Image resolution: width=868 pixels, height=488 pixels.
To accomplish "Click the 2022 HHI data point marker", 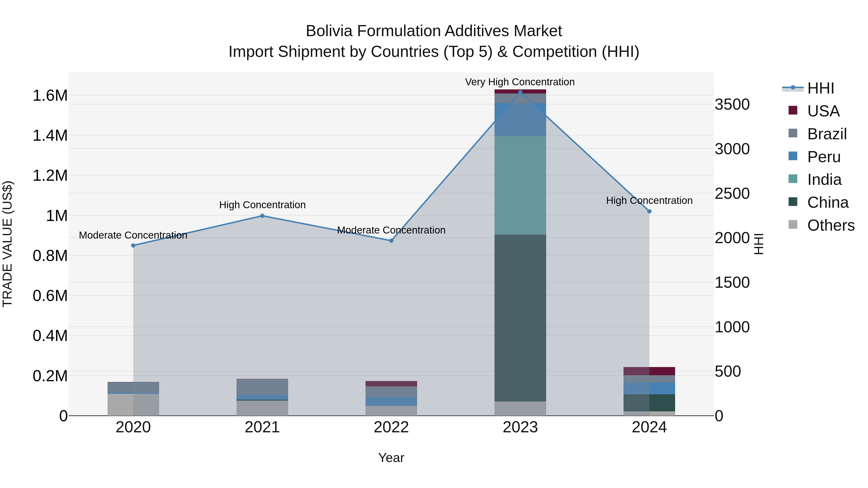I will 391,241.
